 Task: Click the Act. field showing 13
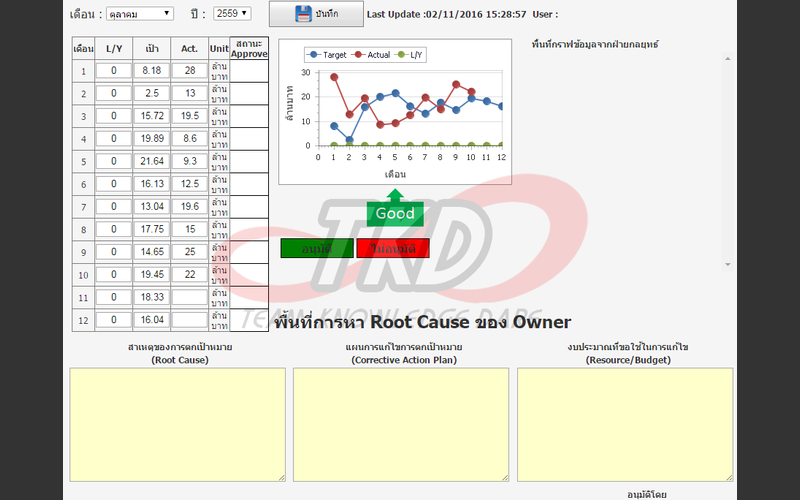pos(190,93)
